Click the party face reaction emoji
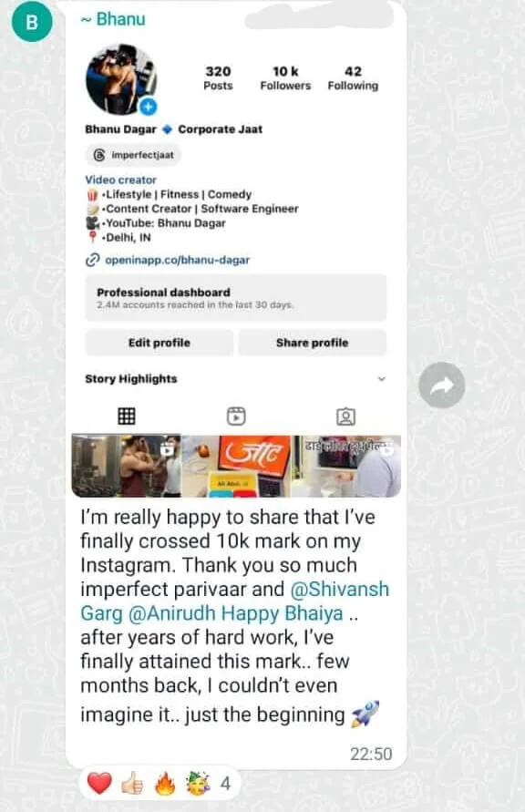 (199, 783)
